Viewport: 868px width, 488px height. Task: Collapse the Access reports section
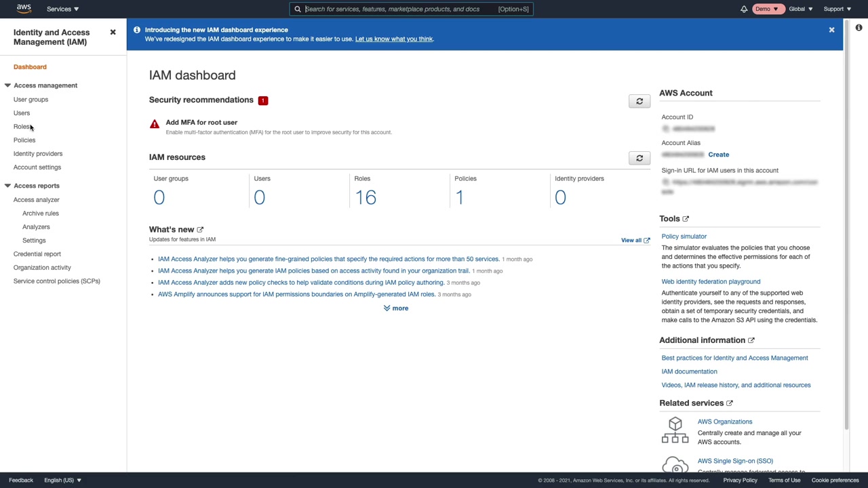[7, 186]
